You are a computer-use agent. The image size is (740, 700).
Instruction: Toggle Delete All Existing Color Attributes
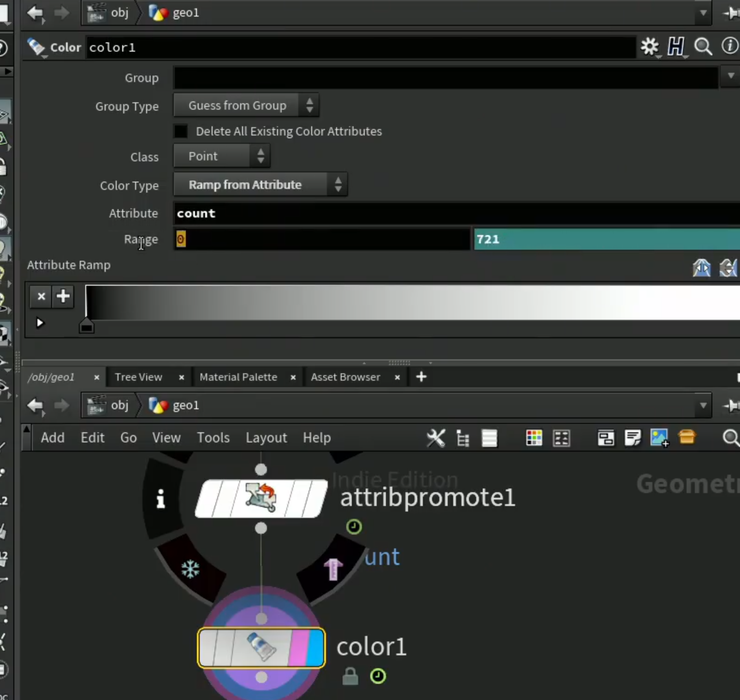coord(181,131)
